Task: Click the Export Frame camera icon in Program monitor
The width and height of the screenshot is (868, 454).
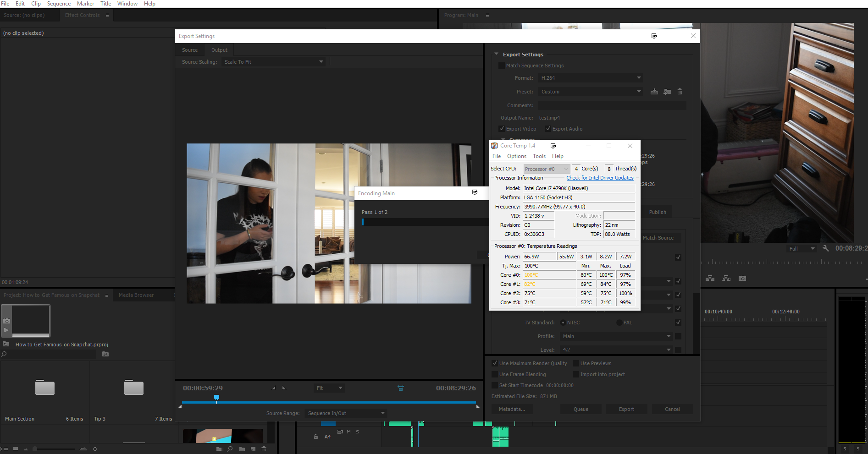Action: (742, 278)
